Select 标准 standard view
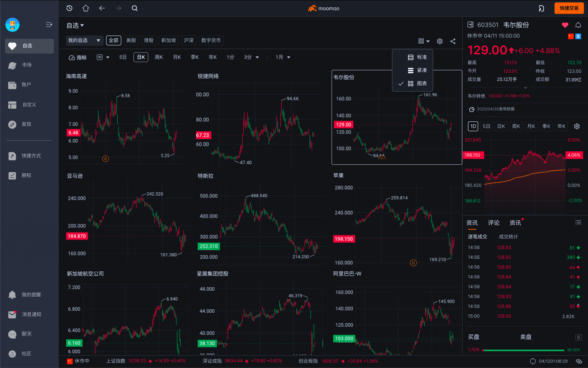This screenshot has height=368, width=588. pyautogui.click(x=413, y=57)
